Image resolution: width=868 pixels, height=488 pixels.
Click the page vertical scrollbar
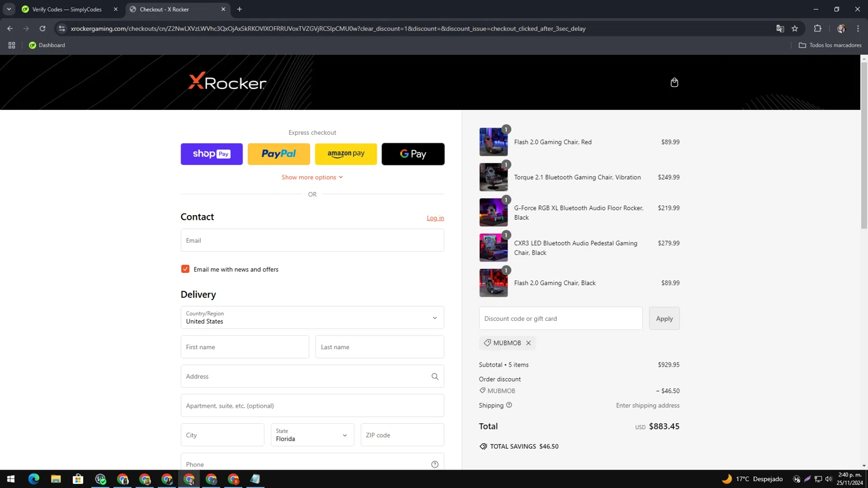pos(864,145)
